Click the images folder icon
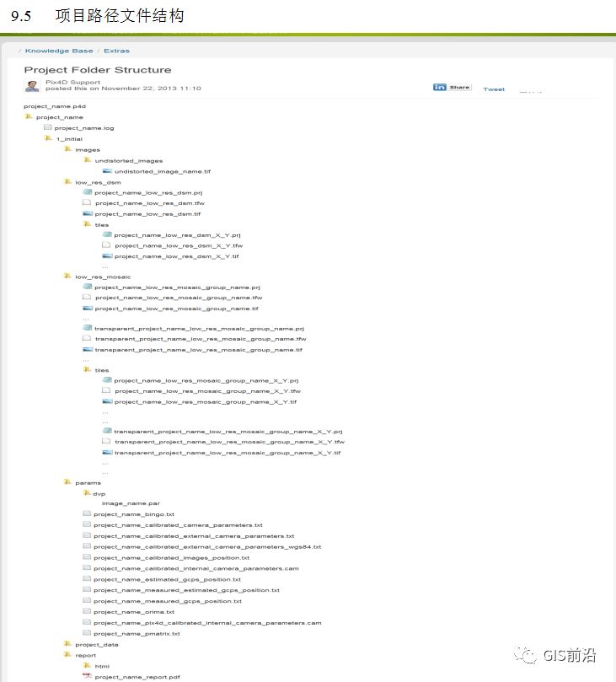Image resolution: width=616 pixels, height=682 pixels. click(67, 149)
